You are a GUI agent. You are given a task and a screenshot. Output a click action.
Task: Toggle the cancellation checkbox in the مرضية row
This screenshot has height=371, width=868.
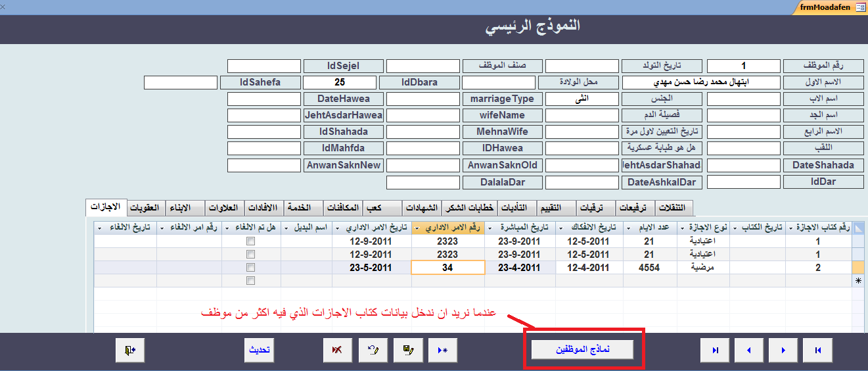[x=250, y=268]
